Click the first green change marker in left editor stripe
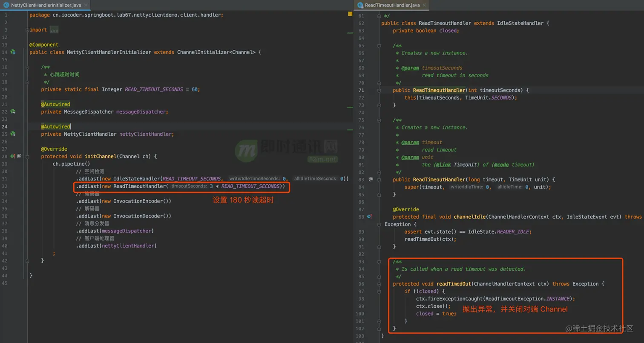The image size is (644, 343). (x=350, y=33)
